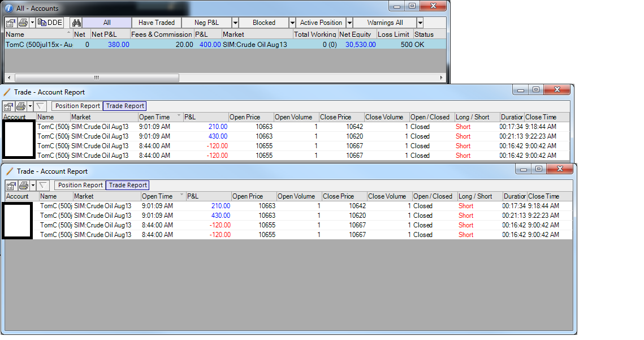The height and width of the screenshot is (340, 644).
Task: Switch to Trade Report tab in front Trade window
Action: coord(128,186)
